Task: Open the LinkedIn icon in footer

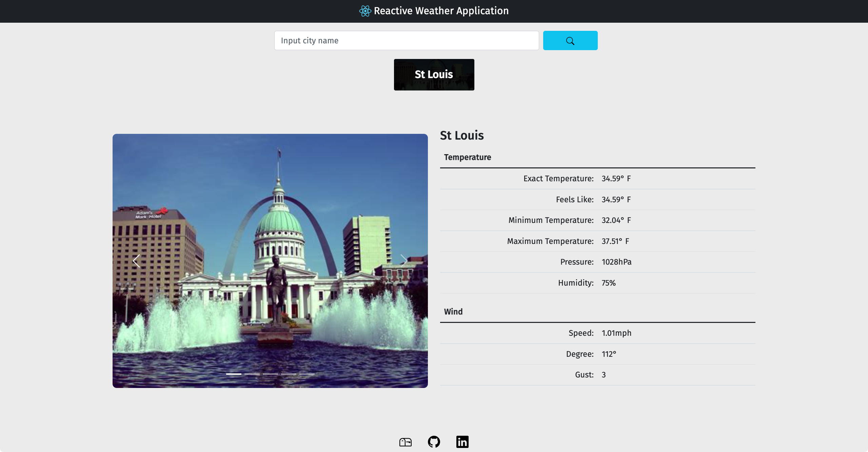Action: point(462,442)
